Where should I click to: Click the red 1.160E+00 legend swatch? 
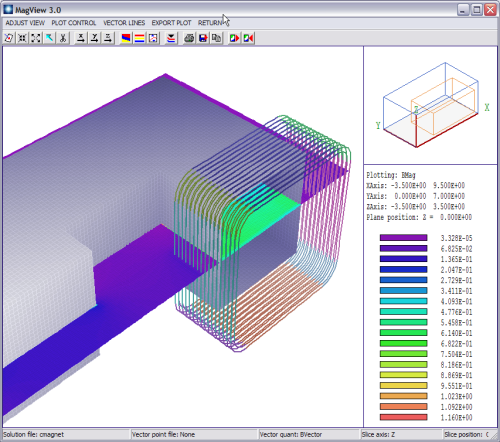tap(403, 417)
